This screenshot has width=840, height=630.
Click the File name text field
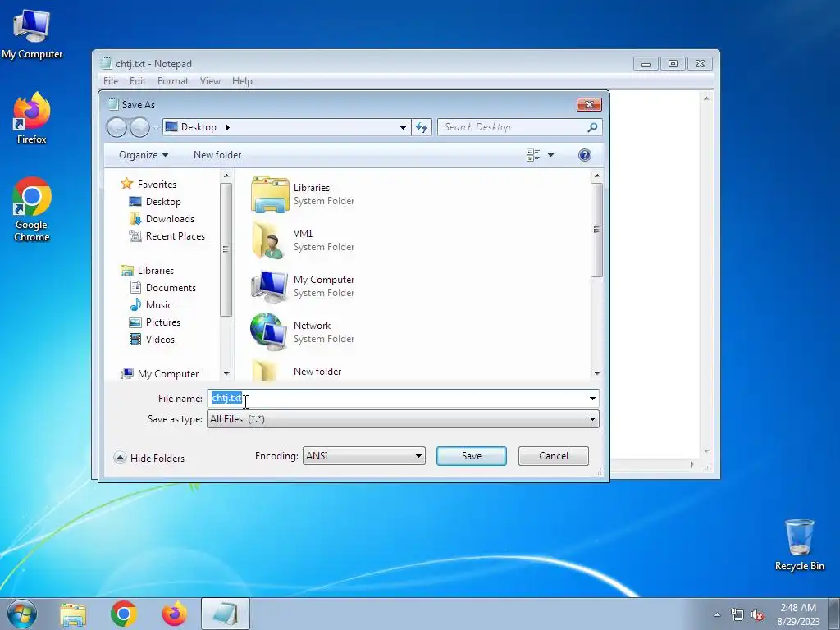point(403,399)
